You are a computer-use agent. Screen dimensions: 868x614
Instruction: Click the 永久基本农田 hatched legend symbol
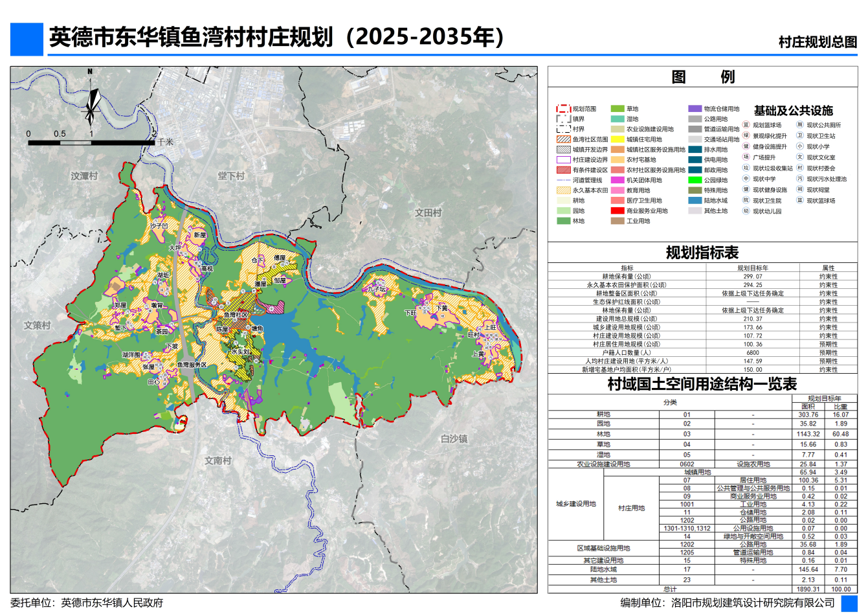tap(563, 190)
